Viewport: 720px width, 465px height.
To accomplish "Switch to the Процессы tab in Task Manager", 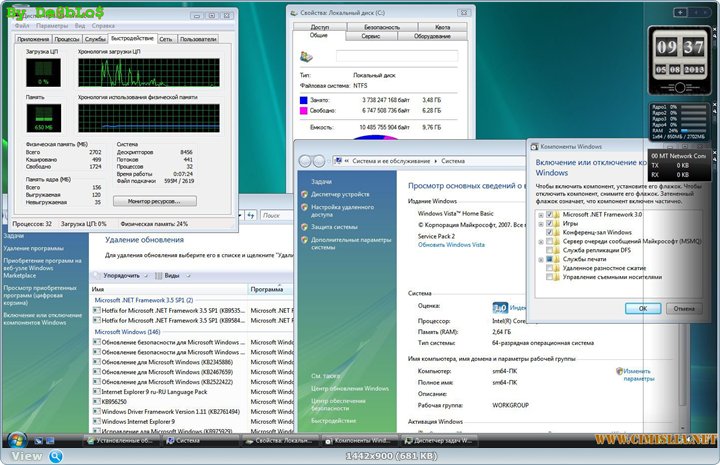I will pyautogui.click(x=68, y=38).
